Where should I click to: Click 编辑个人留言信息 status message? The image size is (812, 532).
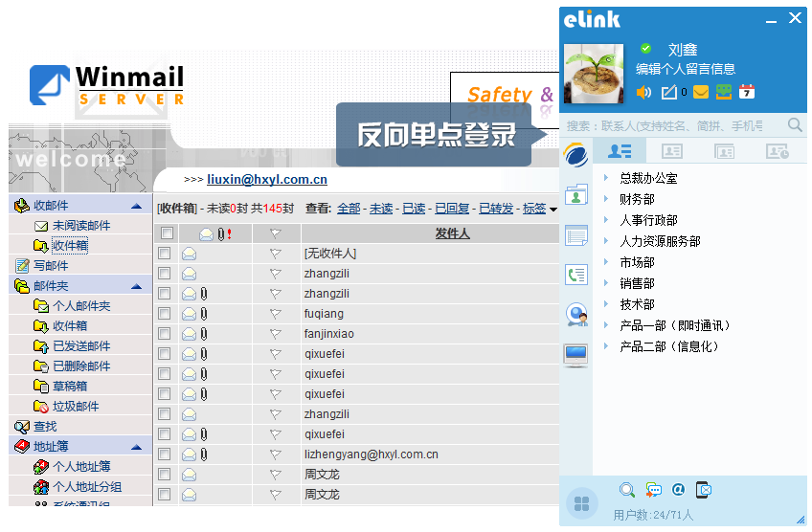[x=686, y=69]
